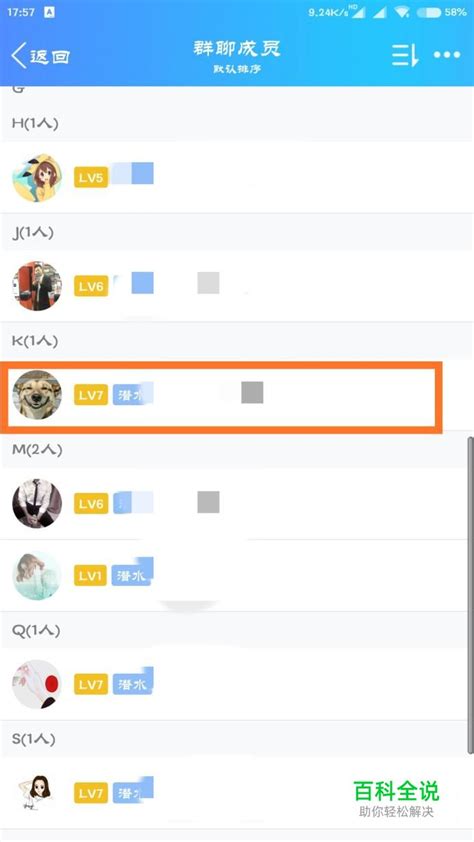Tap the 返回 text button
474x842 pixels.
point(49,56)
